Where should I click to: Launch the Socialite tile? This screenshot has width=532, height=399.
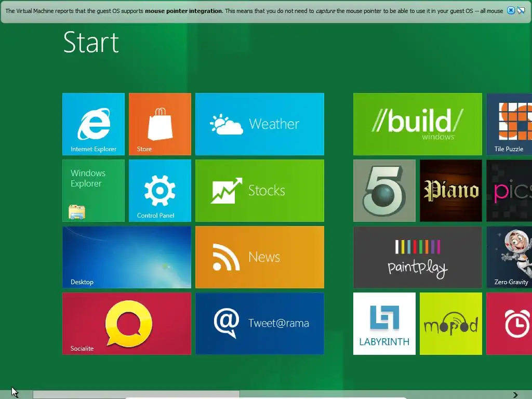point(127,324)
